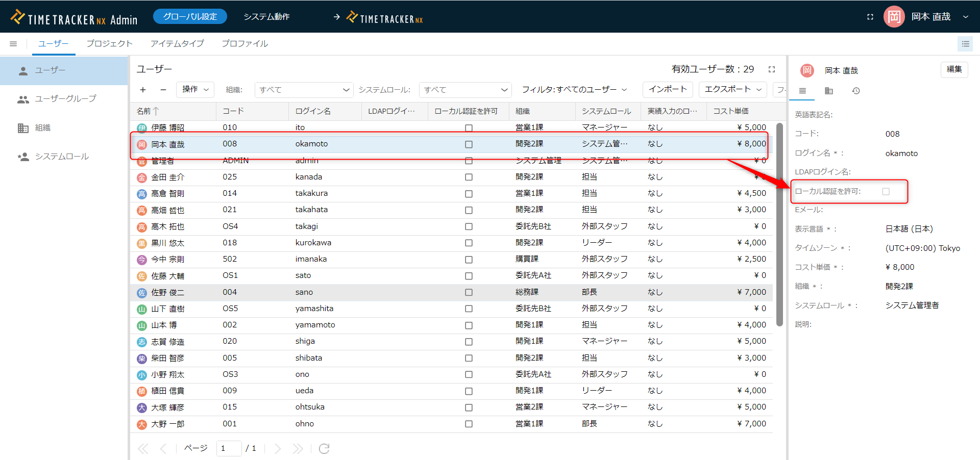Select ユーザーグループ in the sidebar
This screenshot has width=980, height=460.
(65, 99)
